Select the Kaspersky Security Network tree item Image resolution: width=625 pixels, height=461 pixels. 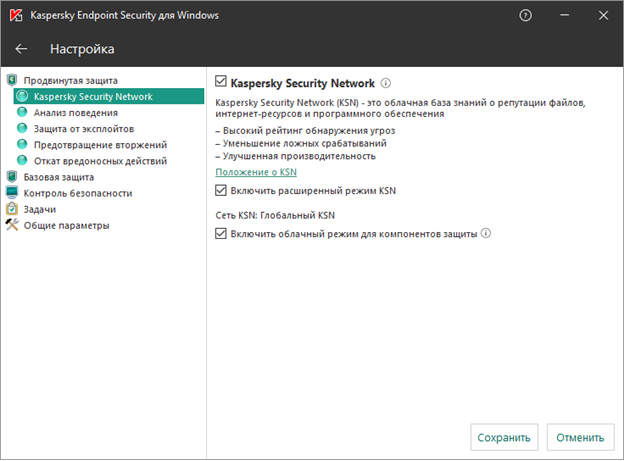92,97
